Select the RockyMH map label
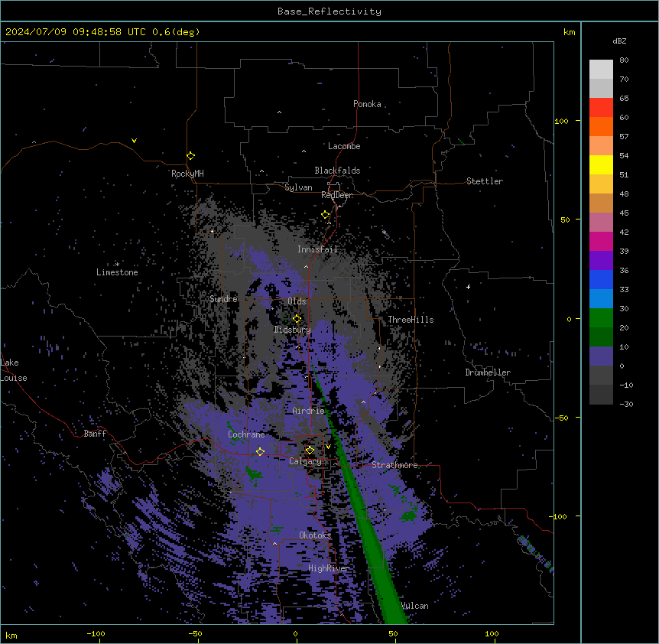The width and height of the screenshot is (659, 644). point(187,174)
